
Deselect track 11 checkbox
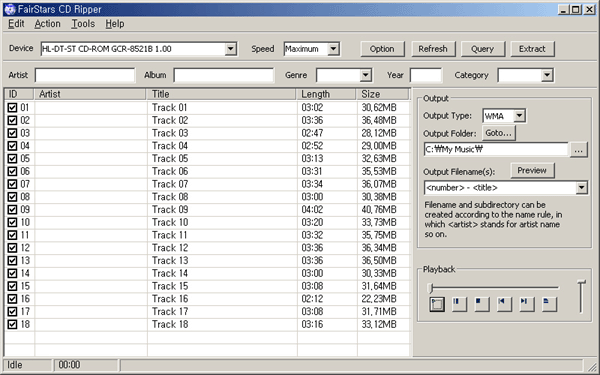click(x=12, y=235)
